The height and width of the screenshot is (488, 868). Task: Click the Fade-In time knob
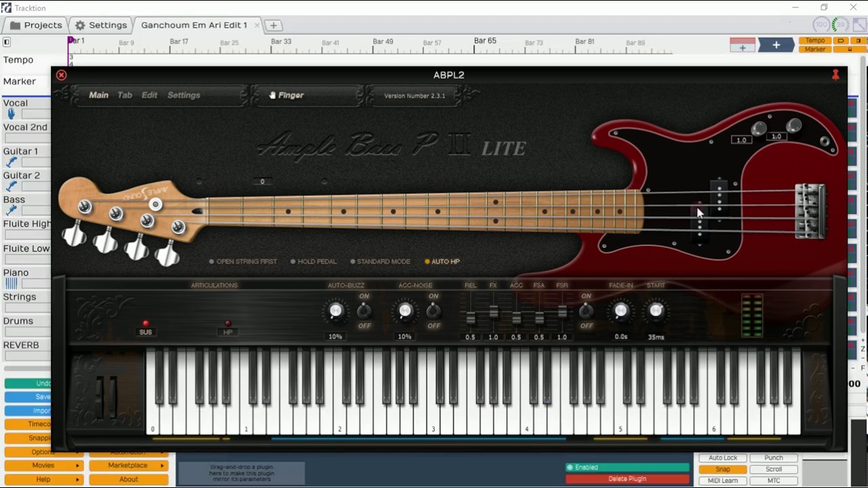pyautogui.click(x=620, y=311)
